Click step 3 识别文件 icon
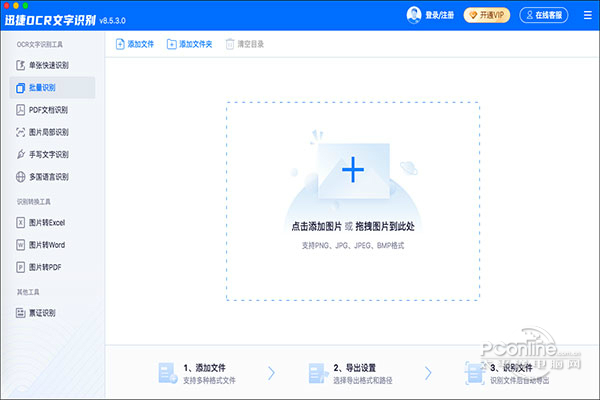The image size is (600, 400). [x=474, y=373]
